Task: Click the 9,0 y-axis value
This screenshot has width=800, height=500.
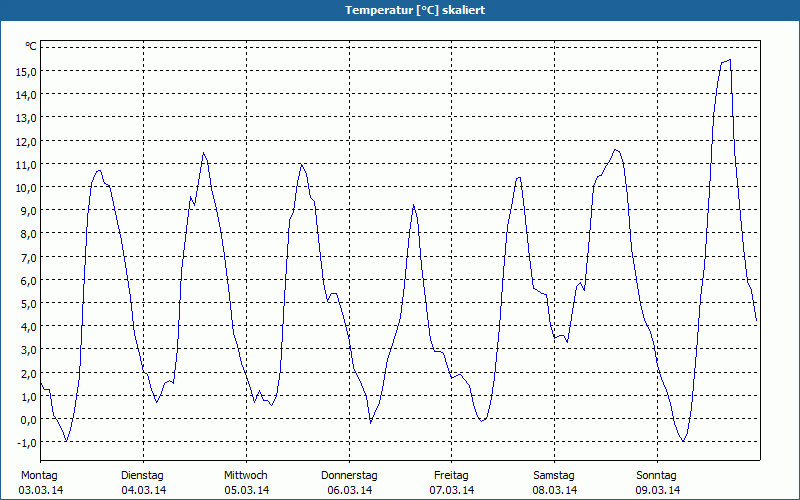Action: click(29, 211)
